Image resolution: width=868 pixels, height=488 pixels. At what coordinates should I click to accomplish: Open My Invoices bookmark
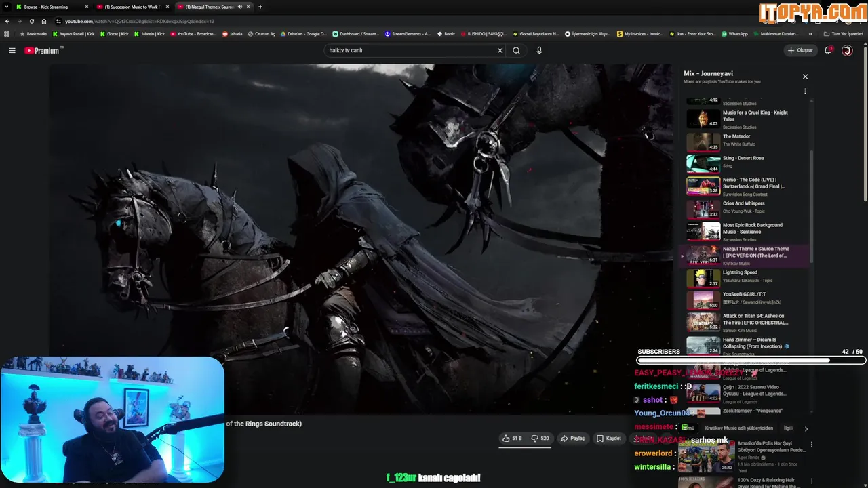pos(640,33)
